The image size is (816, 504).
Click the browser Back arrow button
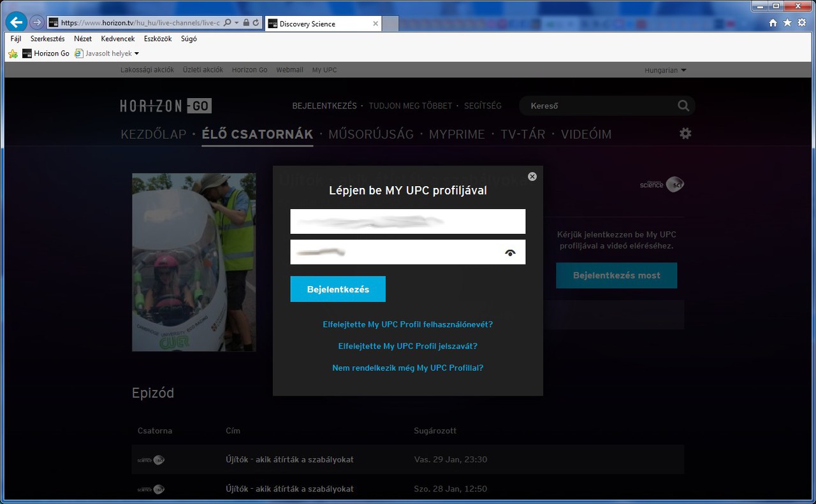(x=16, y=23)
